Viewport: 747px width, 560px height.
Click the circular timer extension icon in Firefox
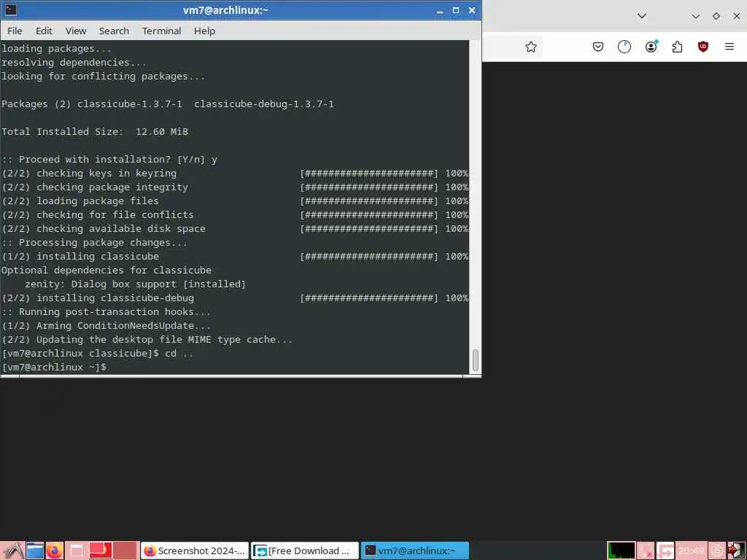click(x=624, y=47)
